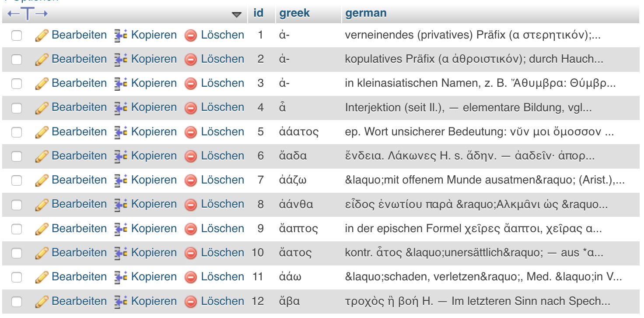Click the pencil icon for row ἄαδα
Image resolution: width=644 pixels, height=318 pixels.
point(42,156)
